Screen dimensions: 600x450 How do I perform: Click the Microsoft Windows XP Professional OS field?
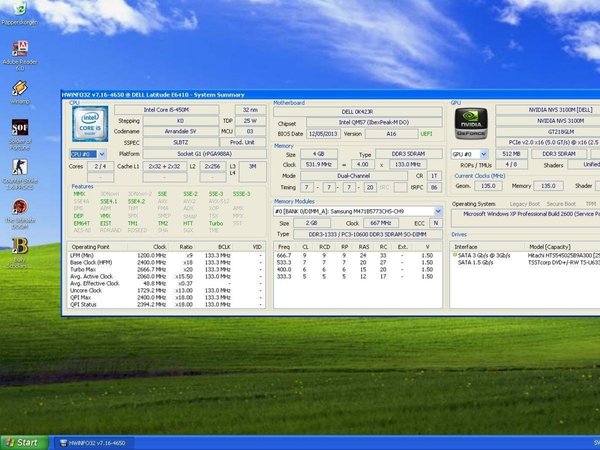click(x=526, y=218)
